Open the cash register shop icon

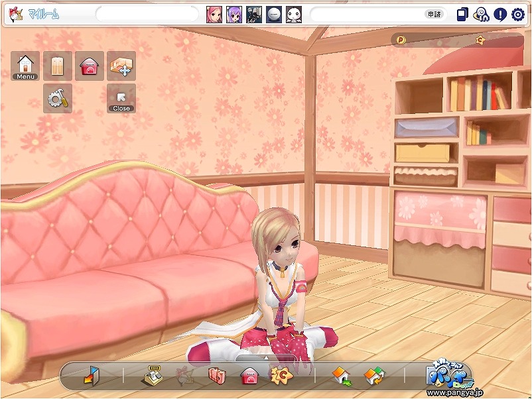click(152, 376)
